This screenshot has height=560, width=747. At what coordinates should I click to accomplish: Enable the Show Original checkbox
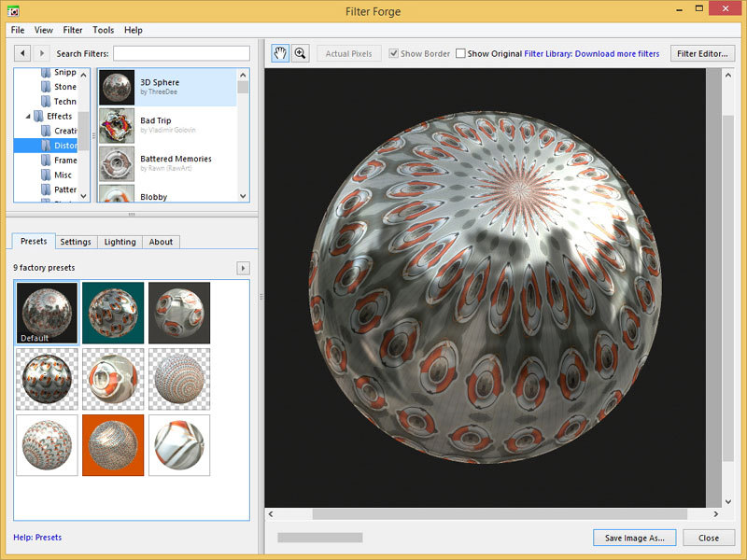tap(460, 53)
